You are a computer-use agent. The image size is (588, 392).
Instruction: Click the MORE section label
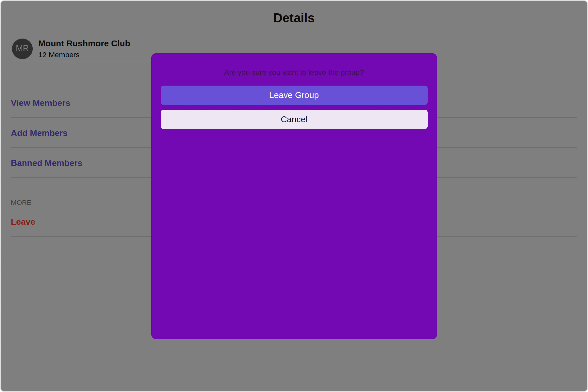(x=21, y=203)
